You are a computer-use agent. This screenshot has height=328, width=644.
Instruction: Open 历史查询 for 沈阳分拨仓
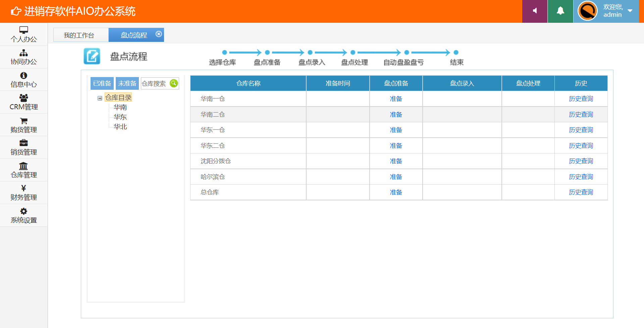click(581, 161)
